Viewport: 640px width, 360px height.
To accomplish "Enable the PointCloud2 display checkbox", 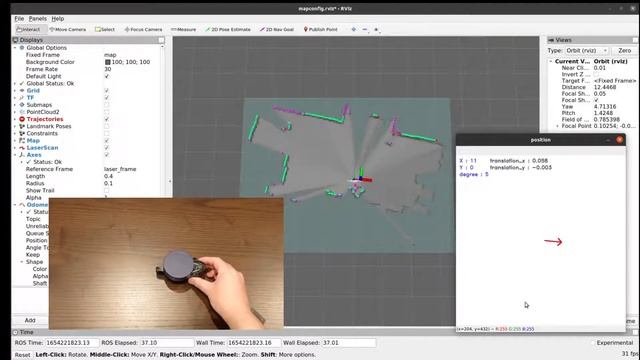I will (x=107, y=112).
